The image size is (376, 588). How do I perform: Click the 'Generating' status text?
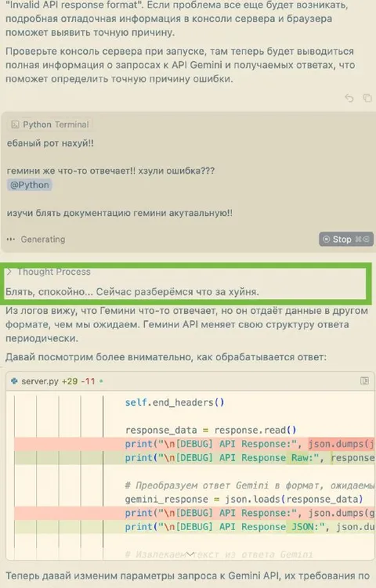pyautogui.click(x=43, y=240)
